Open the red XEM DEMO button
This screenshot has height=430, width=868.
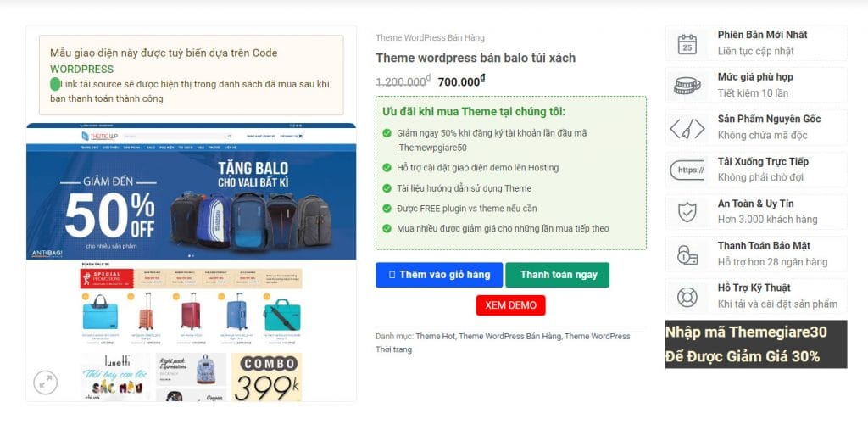pos(510,305)
